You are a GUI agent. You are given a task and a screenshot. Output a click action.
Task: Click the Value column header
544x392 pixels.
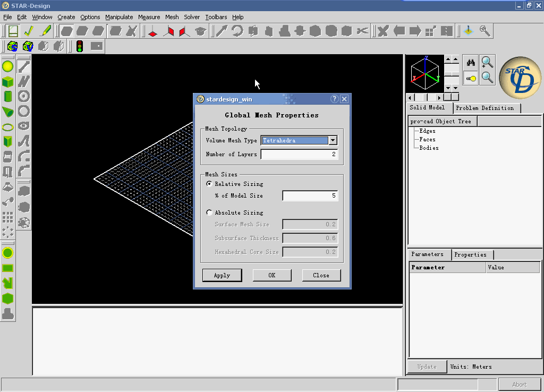tap(513, 268)
